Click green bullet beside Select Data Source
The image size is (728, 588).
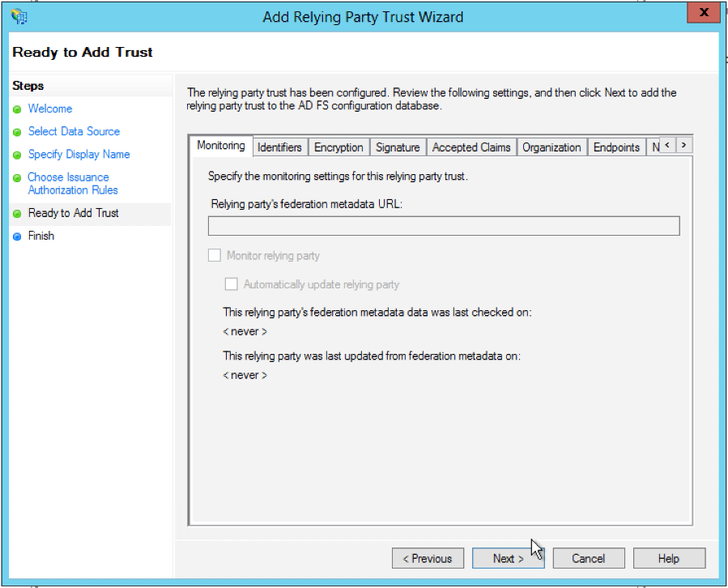(17, 132)
